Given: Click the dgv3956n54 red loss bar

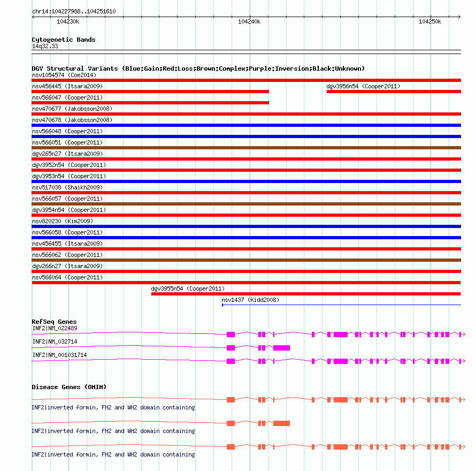Looking at the screenshot, I should [394, 92].
